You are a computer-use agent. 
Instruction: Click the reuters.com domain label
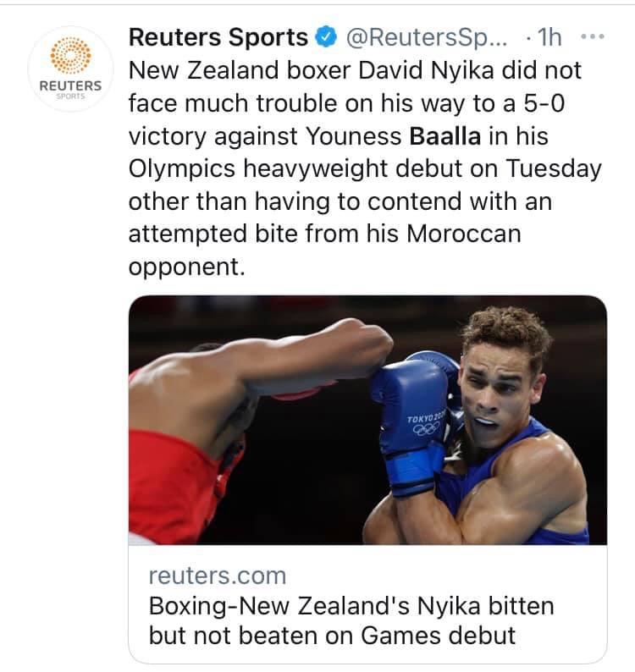click(217, 576)
